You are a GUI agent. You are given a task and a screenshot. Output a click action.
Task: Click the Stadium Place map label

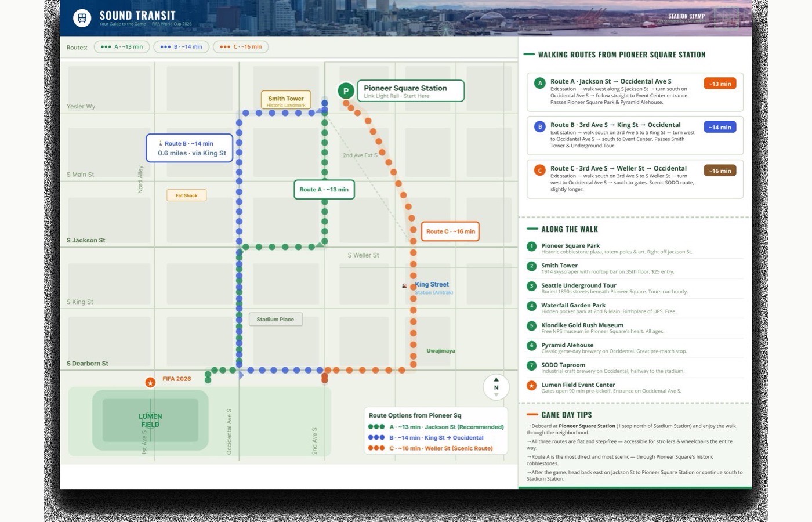275,320
